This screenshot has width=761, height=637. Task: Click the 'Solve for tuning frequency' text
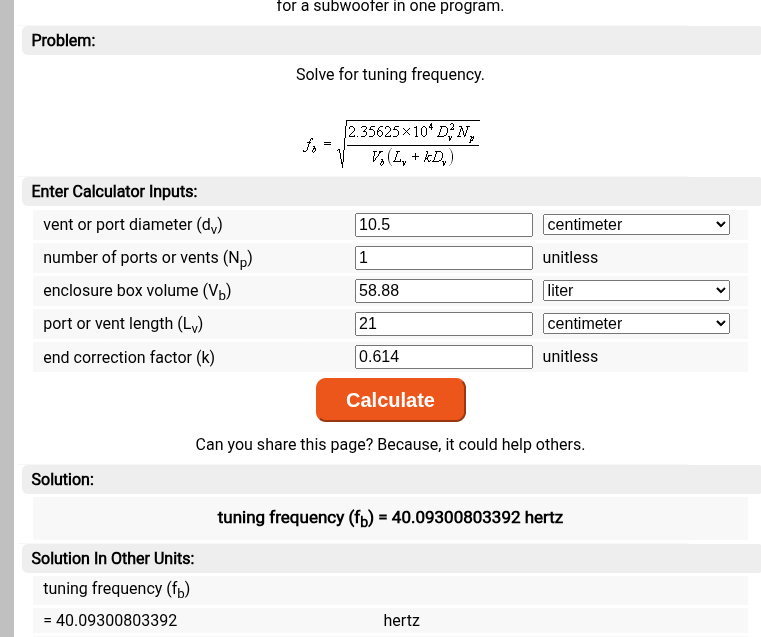[390, 75]
